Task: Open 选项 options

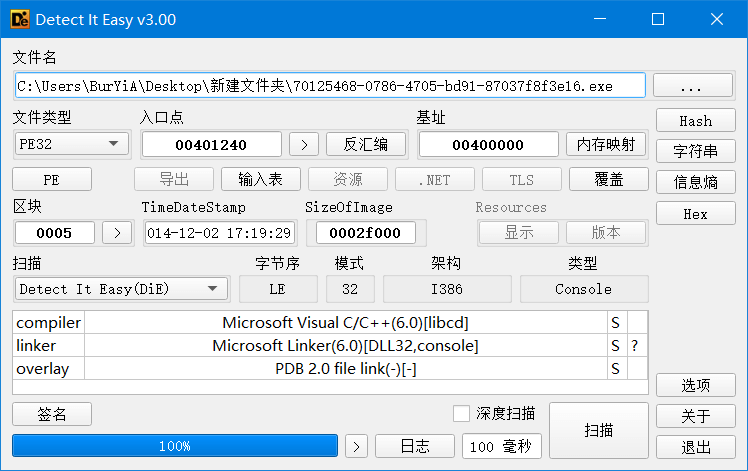Action: pyautogui.click(x=696, y=385)
